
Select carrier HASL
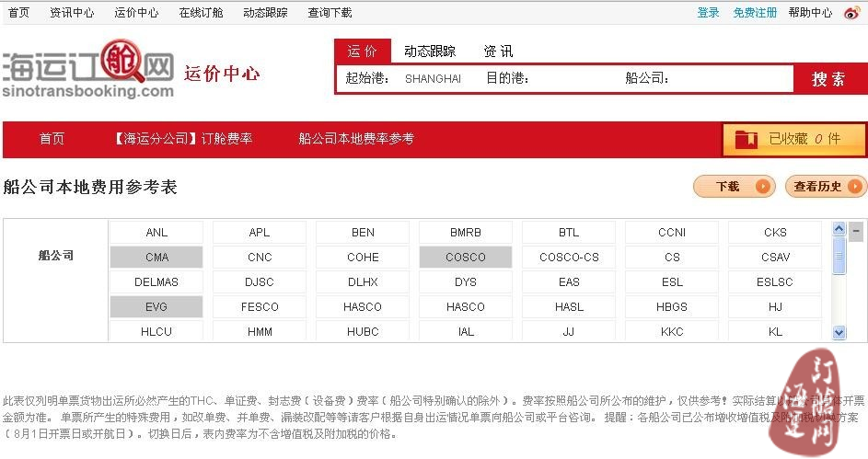pos(569,307)
